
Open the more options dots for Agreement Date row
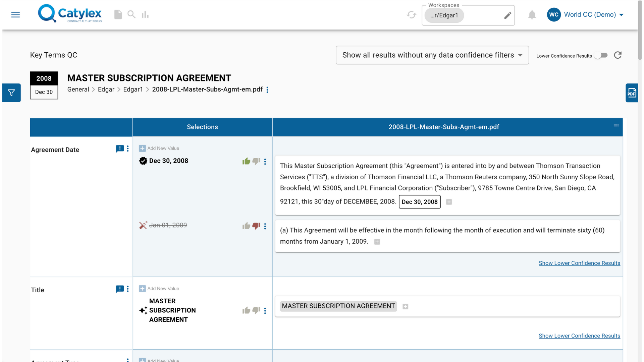(x=128, y=149)
